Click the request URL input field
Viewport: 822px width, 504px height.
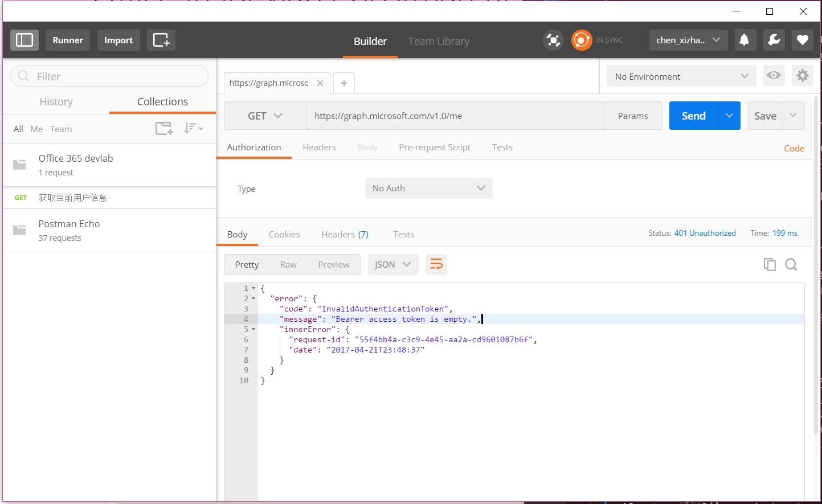pyautogui.click(x=455, y=116)
